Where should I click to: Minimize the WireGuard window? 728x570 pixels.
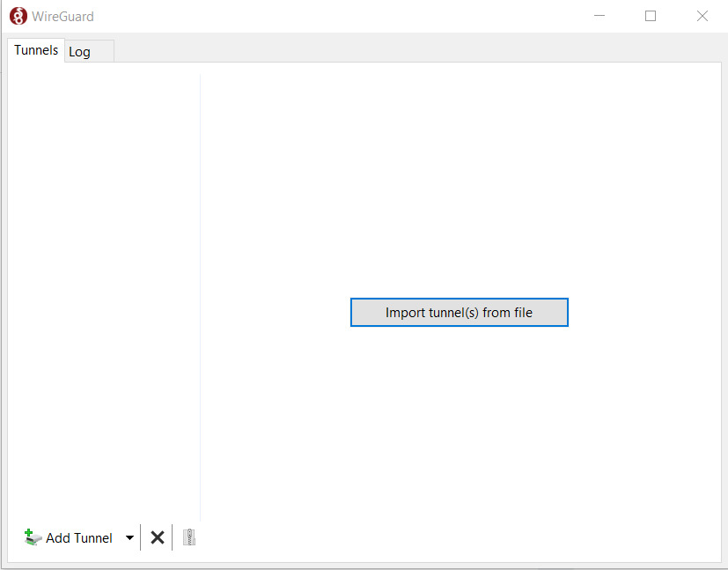tap(599, 16)
